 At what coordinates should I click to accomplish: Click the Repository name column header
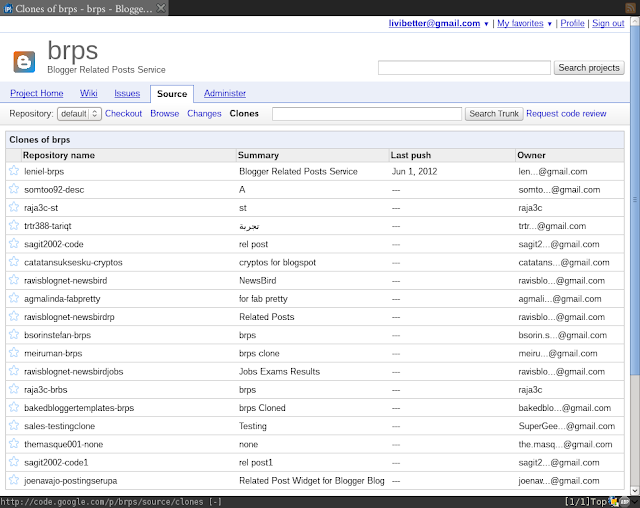tap(59, 155)
